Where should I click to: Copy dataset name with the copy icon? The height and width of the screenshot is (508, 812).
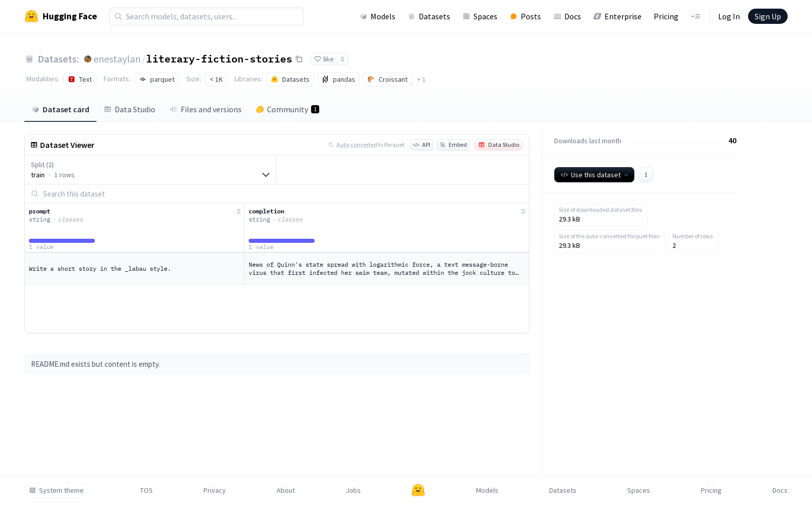[x=299, y=59]
